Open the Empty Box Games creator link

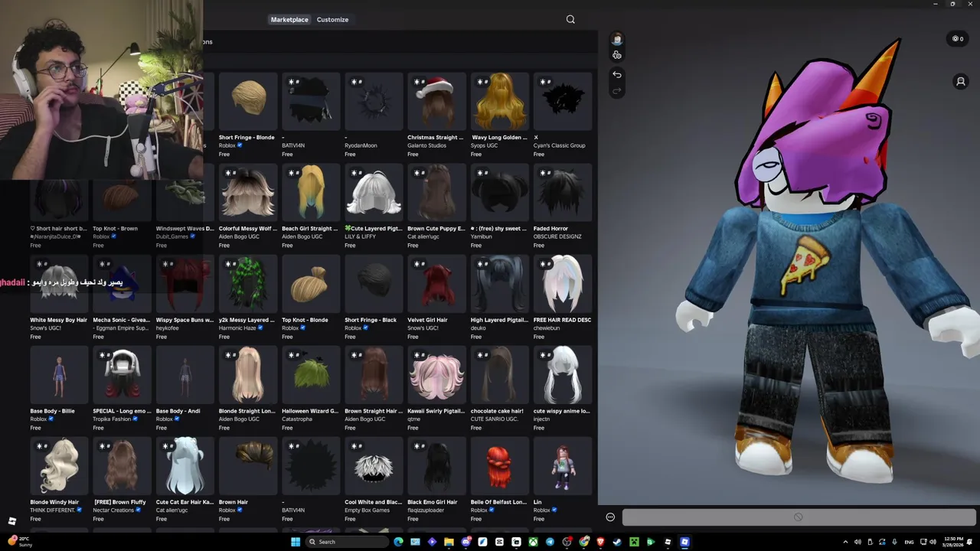tap(367, 510)
